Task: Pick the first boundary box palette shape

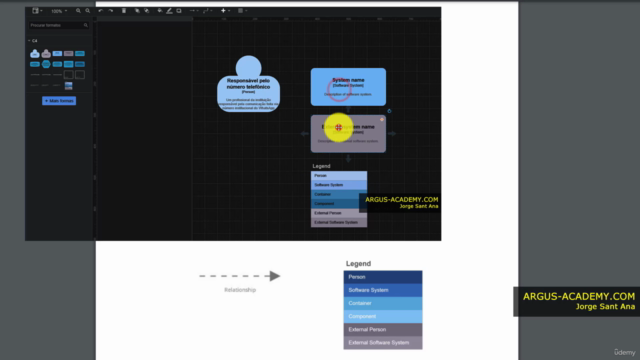Action: (x=69, y=75)
